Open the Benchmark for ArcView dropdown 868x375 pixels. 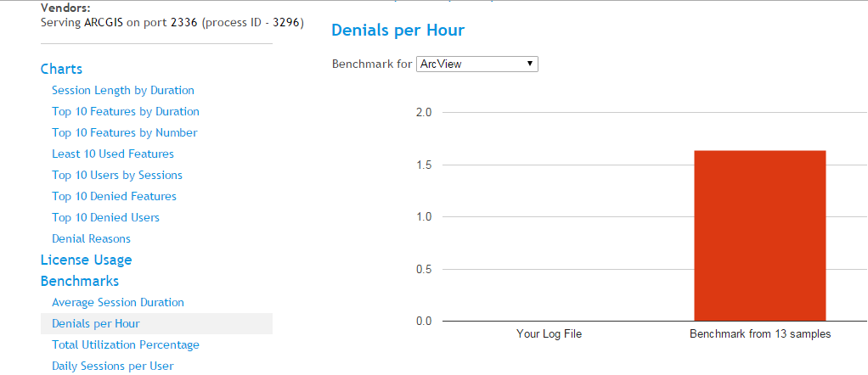[476, 64]
